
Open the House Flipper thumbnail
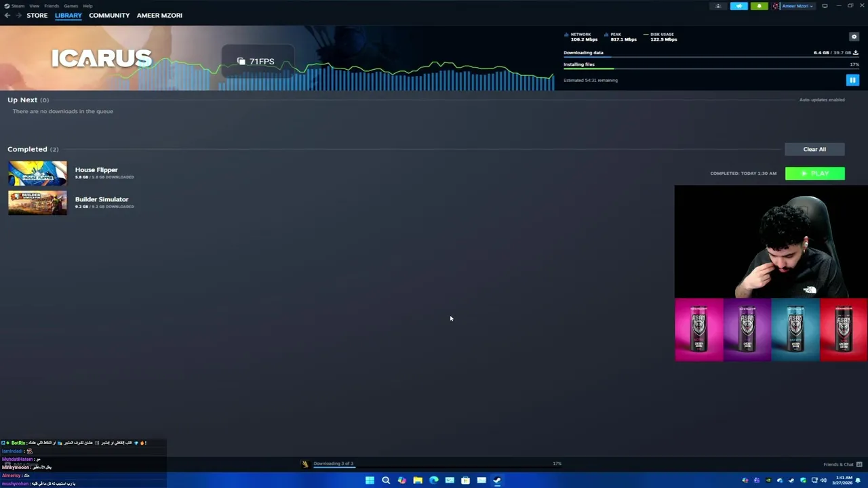(37, 173)
